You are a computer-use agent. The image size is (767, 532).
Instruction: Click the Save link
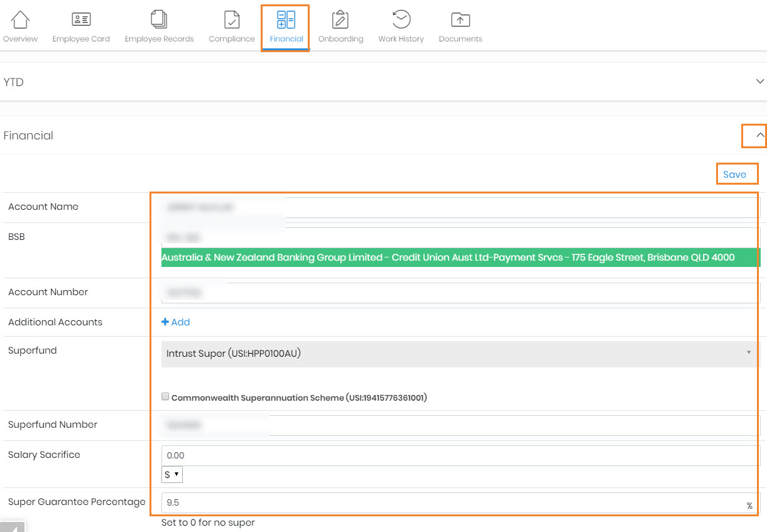(x=734, y=175)
